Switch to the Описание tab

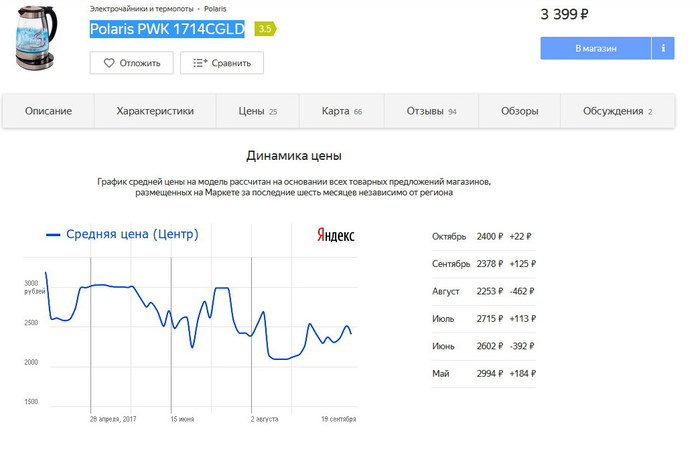tap(48, 111)
